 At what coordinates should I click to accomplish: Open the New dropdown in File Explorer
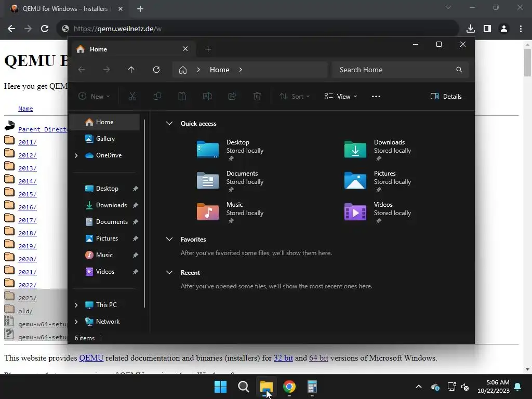pyautogui.click(x=94, y=96)
